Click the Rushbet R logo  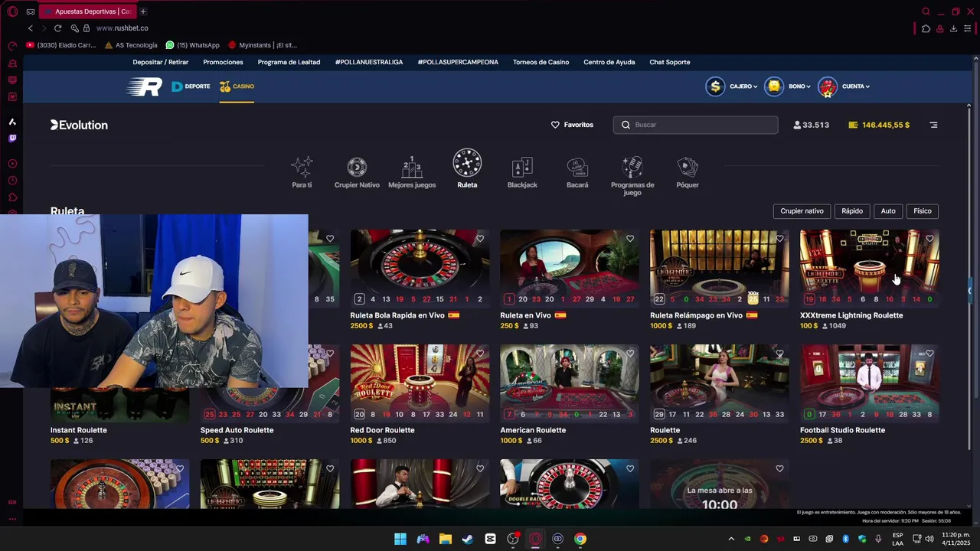point(144,86)
